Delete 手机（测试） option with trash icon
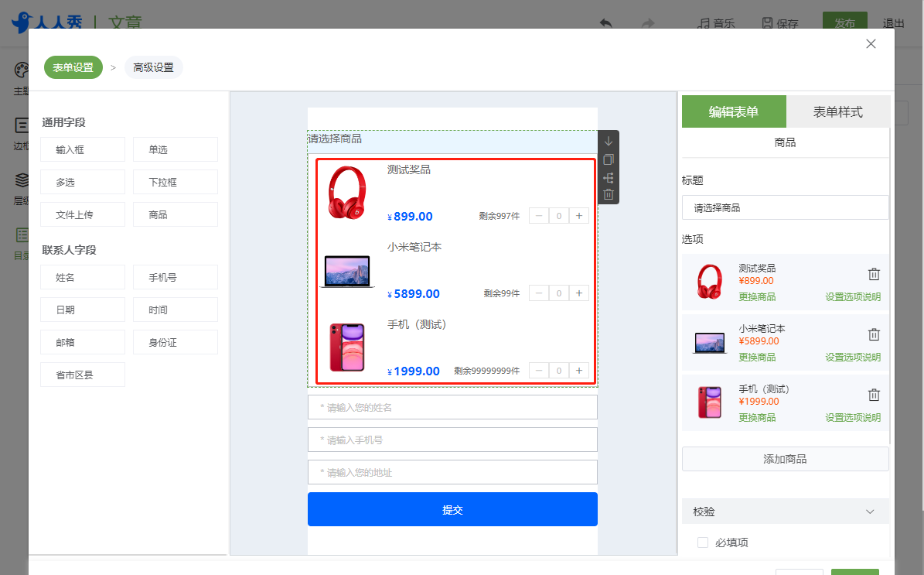Image resolution: width=924 pixels, height=575 pixels. pyautogui.click(x=874, y=395)
